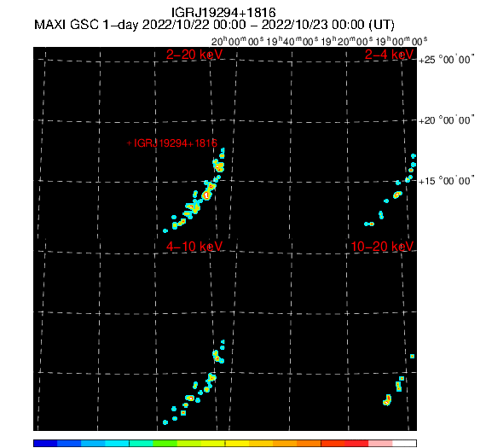The width and height of the screenshot is (486, 448).
Task: Click the white-centered hotspot in 2-20 keV panel
Action: pos(206,195)
